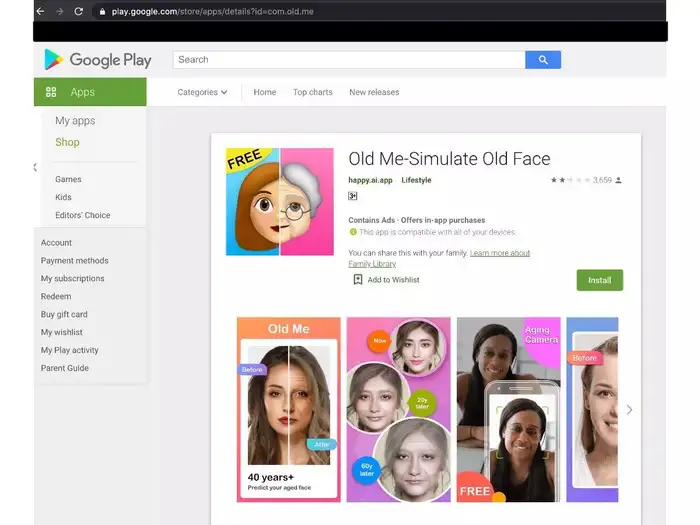Click the blue search magnifier button
The height and width of the screenshot is (525, 700).
tap(543, 60)
